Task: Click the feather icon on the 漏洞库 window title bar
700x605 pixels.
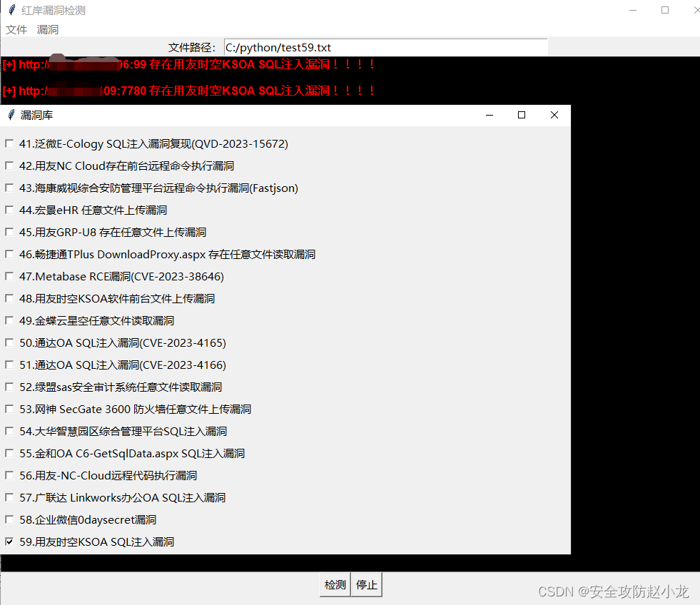Action: [9, 114]
